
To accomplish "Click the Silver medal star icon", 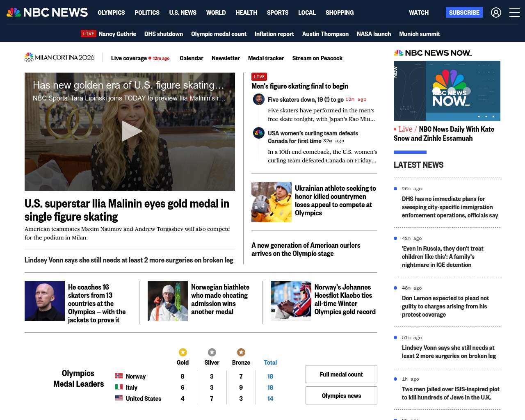I will coord(212,352).
